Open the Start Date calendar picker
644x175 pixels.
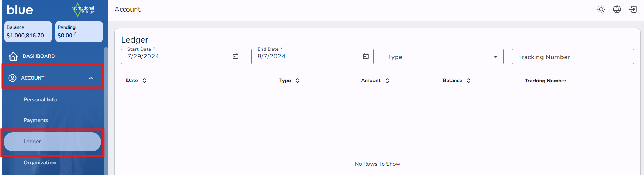(235, 56)
